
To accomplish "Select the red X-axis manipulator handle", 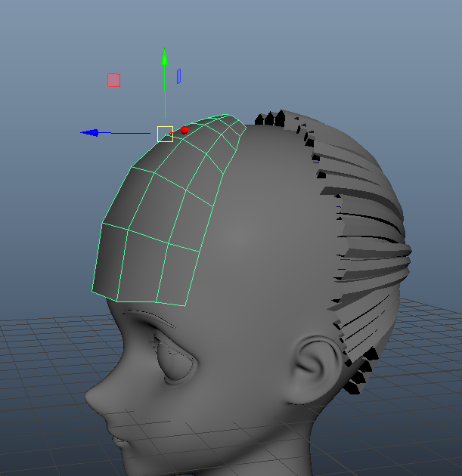I will click(x=184, y=130).
